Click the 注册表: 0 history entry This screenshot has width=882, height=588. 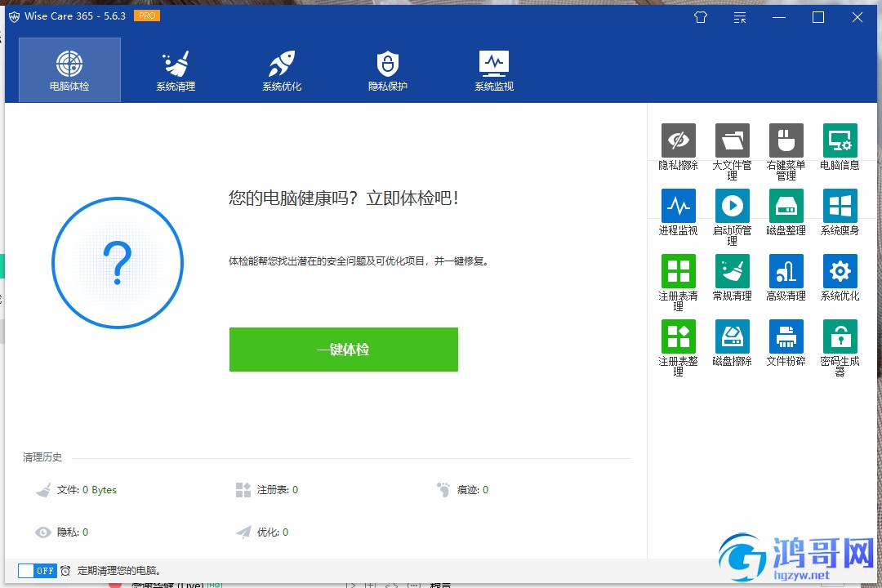pos(278,490)
